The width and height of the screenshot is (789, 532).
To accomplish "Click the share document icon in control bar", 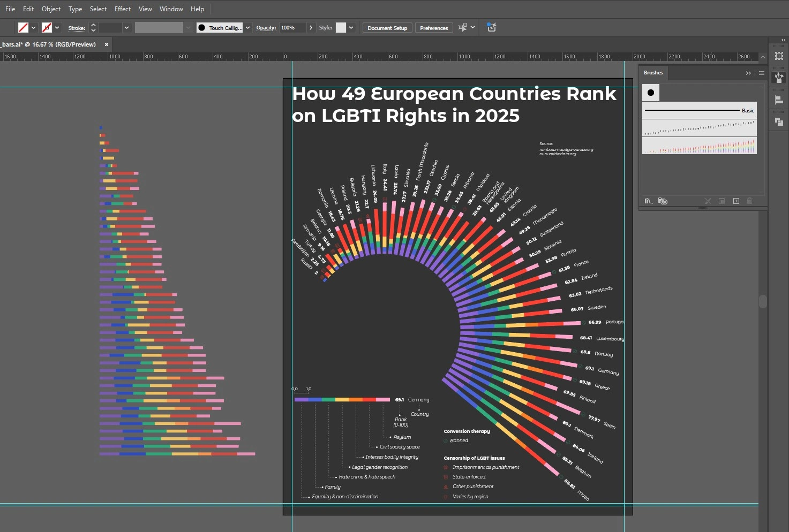I will (x=491, y=27).
